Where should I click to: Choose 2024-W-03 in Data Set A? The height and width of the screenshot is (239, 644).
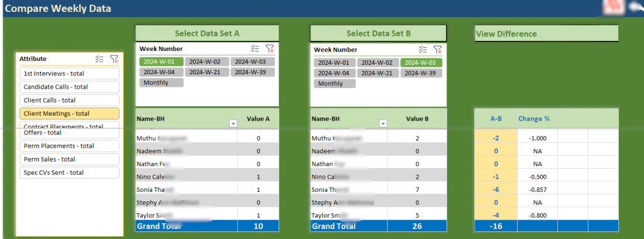[x=252, y=62]
